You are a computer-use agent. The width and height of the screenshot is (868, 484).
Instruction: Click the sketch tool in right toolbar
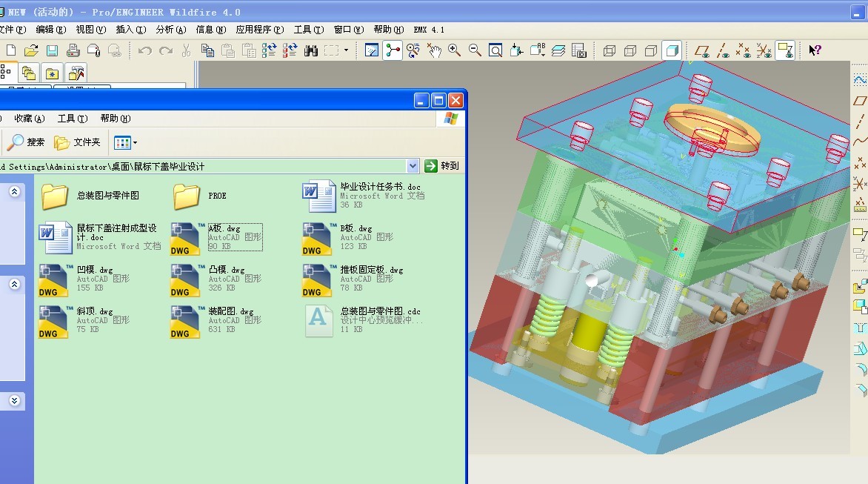pos(860,80)
